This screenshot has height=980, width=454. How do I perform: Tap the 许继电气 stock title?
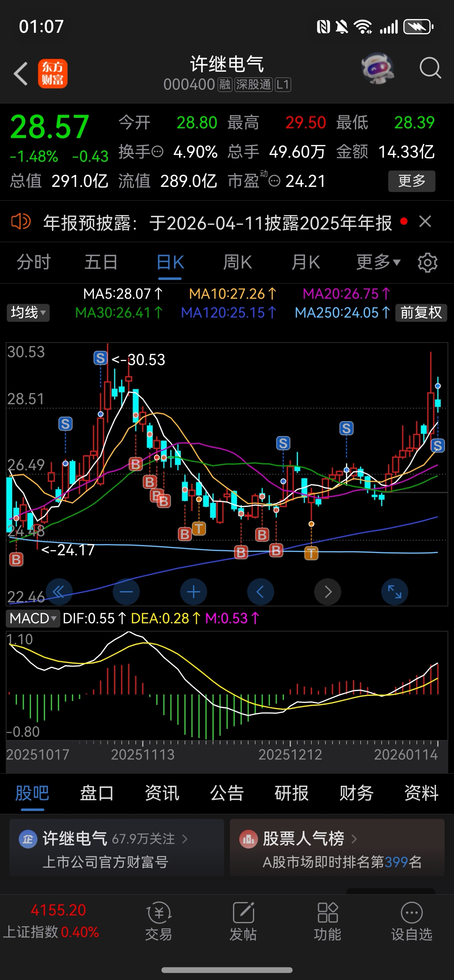coord(227,64)
